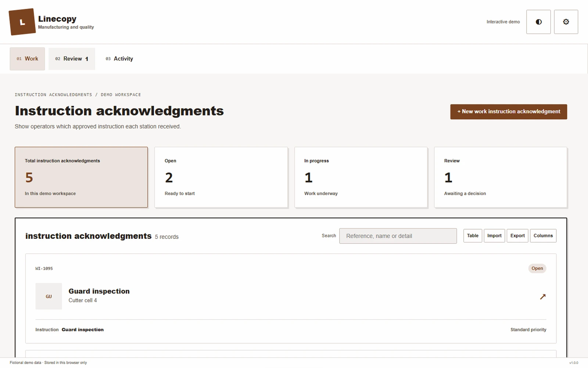Click the 'Instruction Guard inspection' detail line
Screen dimensions: 588x368
tap(69, 330)
